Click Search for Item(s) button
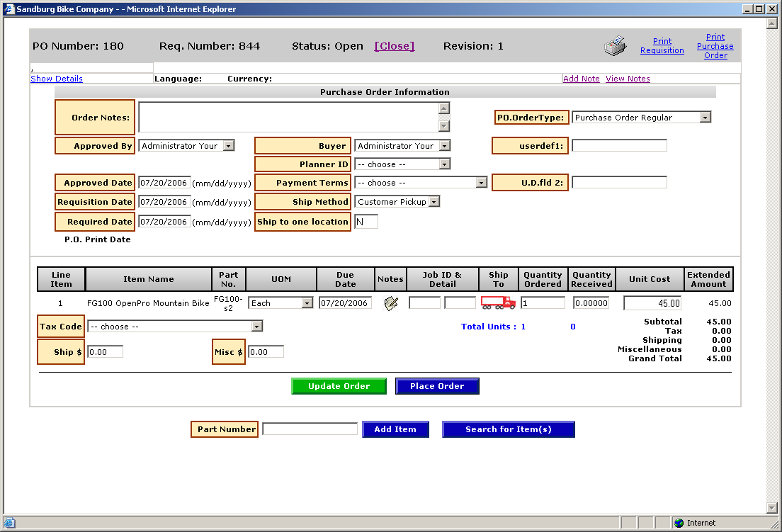This screenshot has height=532, width=782. point(508,429)
